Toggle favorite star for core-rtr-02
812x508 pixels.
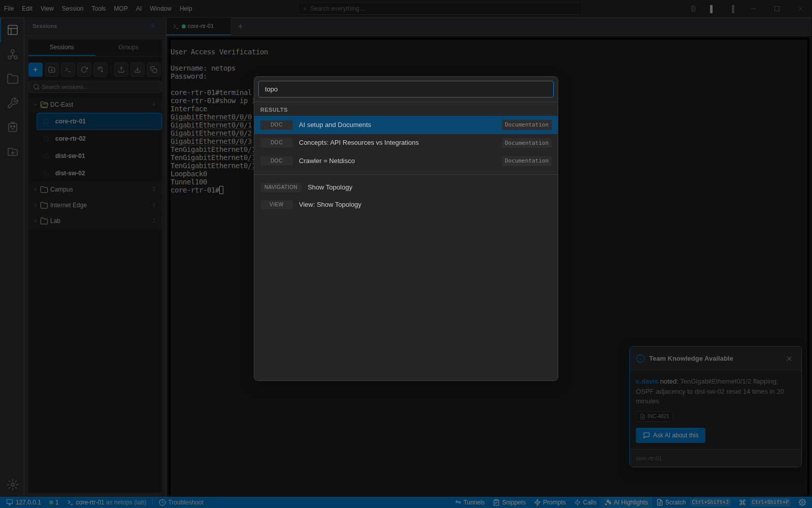point(46,139)
